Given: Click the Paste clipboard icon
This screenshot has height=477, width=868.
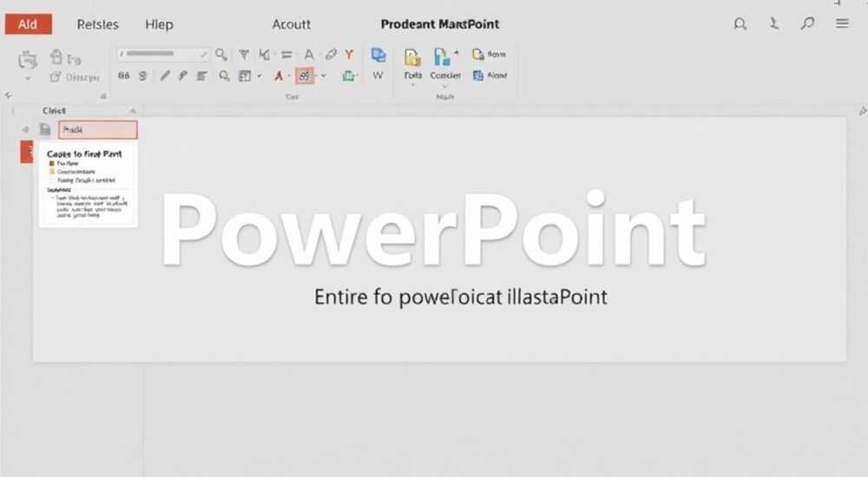Looking at the screenshot, I should click(28, 59).
